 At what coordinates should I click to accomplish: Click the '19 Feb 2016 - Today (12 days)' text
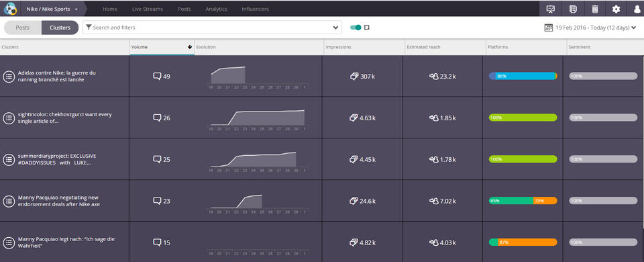[x=592, y=28]
